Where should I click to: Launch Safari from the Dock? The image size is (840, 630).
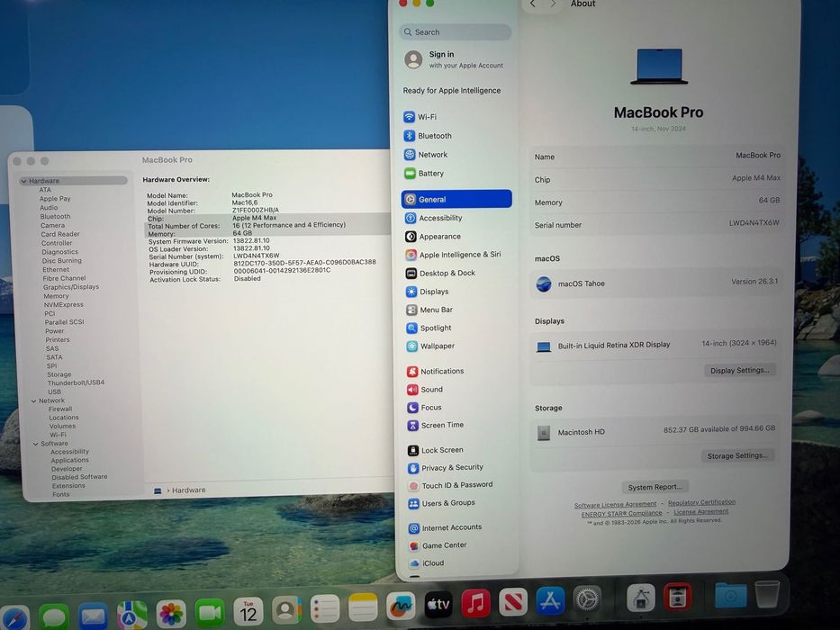(14, 617)
